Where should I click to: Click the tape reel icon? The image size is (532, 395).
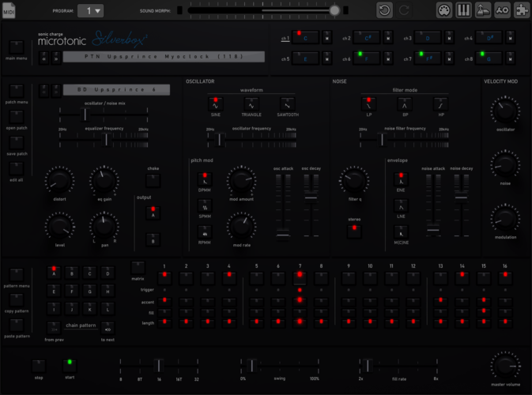tap(502, 10)
